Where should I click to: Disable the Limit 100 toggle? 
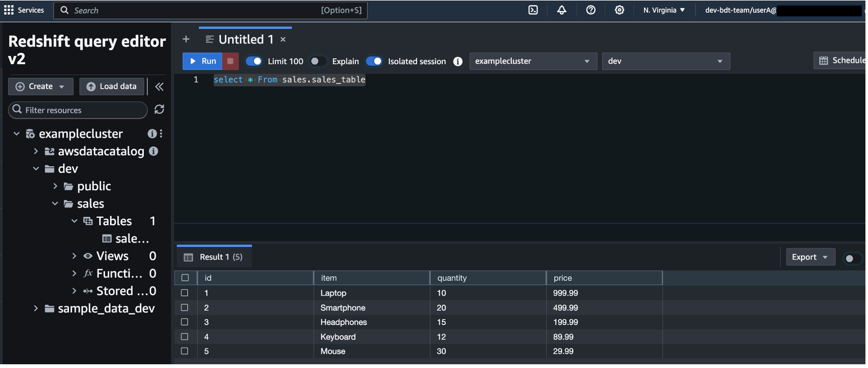(254, 61)
